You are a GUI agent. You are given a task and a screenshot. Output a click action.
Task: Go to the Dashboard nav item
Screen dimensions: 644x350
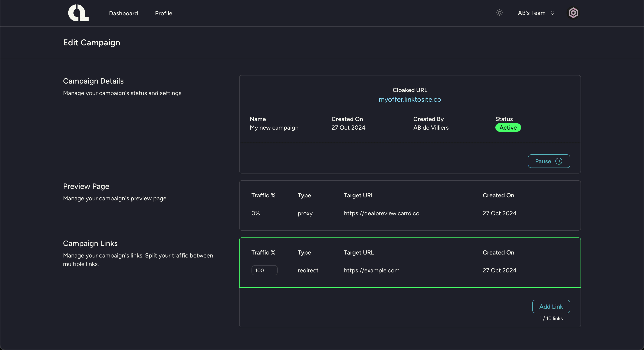(x=123, y=13)
